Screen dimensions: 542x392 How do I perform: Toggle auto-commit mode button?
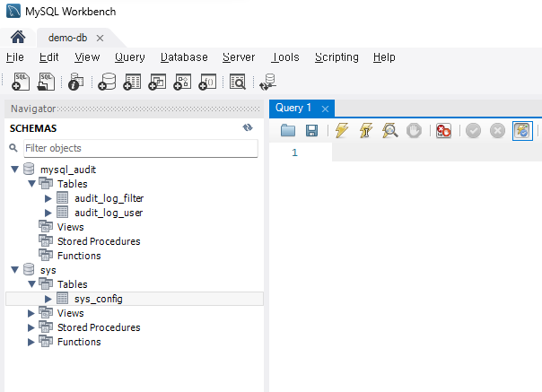tap(522, 131)
